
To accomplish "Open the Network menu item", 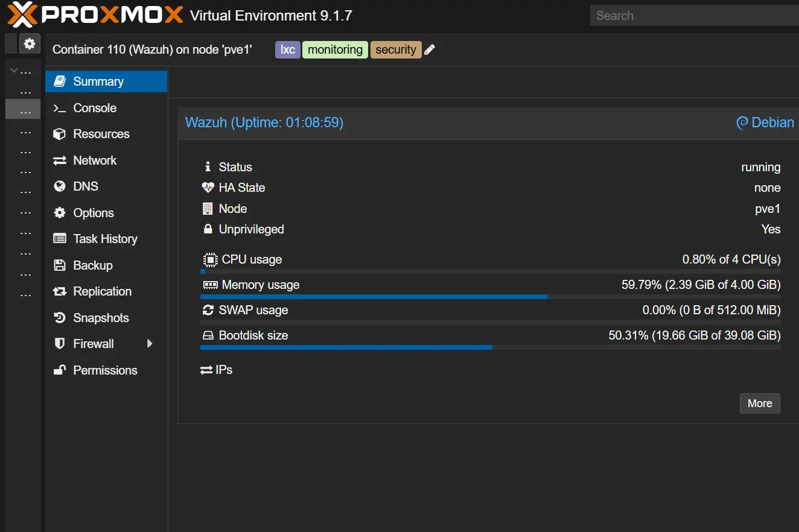I will click(x=95, y=160).
